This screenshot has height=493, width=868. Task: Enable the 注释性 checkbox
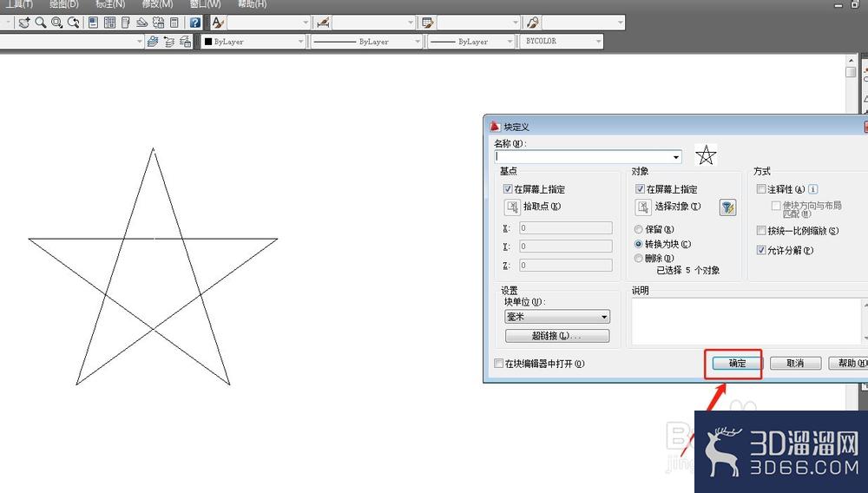(x=761, y=189)
